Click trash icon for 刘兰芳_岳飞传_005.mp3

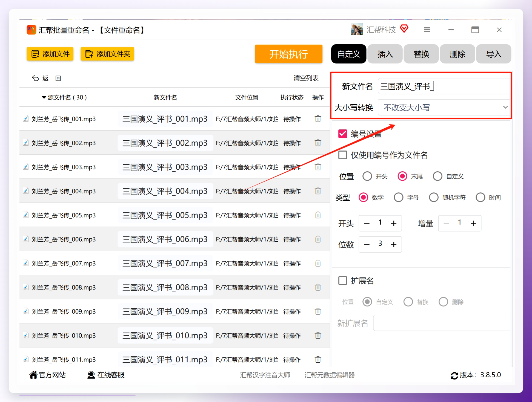tap(318, 215)
